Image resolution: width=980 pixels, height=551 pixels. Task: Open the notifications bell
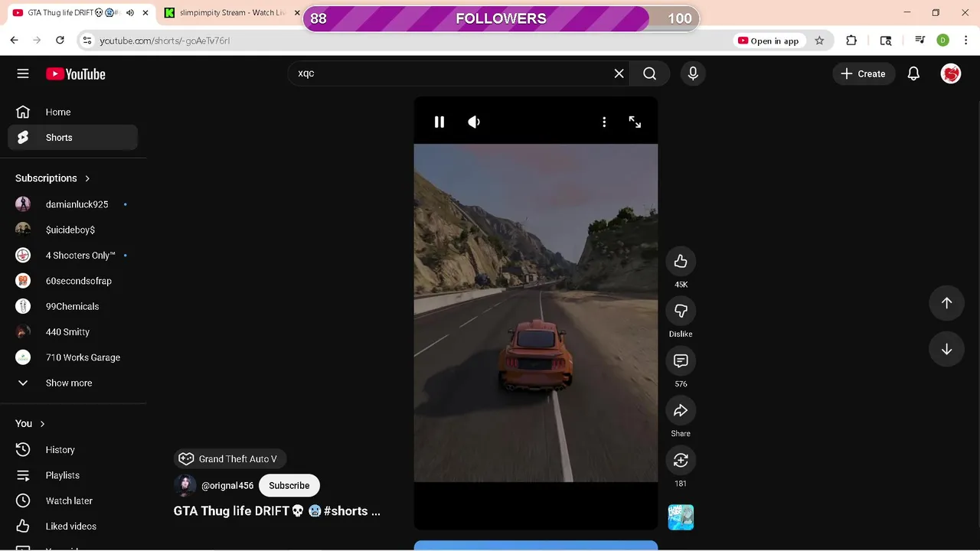(913, 73)
